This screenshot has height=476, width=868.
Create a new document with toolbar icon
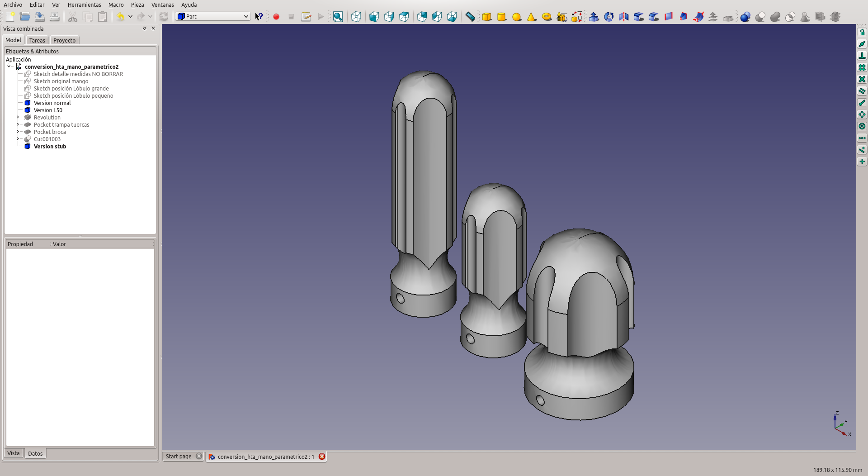[10, 17]
